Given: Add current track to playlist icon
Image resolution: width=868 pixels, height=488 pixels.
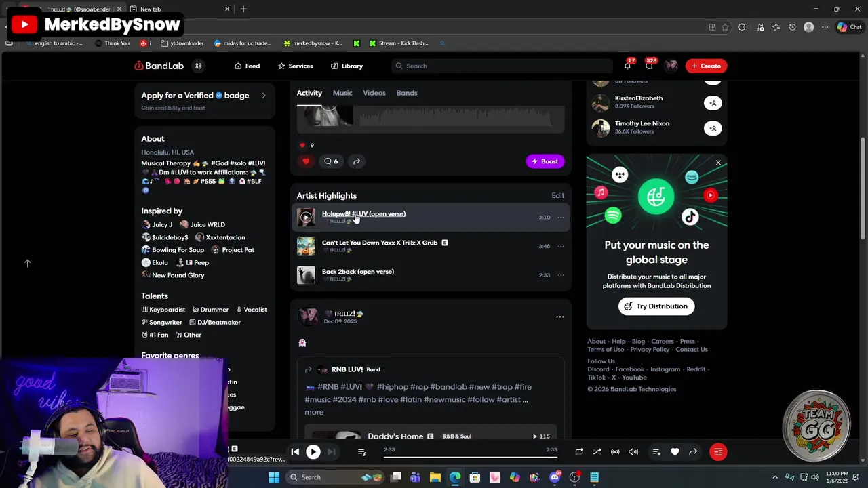Looking at the screenshot, I should (x=656, y=452).
